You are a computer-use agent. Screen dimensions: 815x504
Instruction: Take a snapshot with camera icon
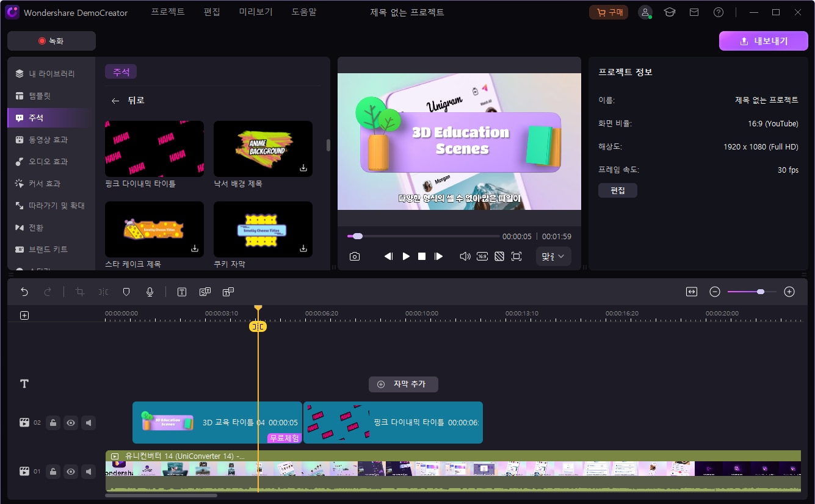tap(355, 257)
